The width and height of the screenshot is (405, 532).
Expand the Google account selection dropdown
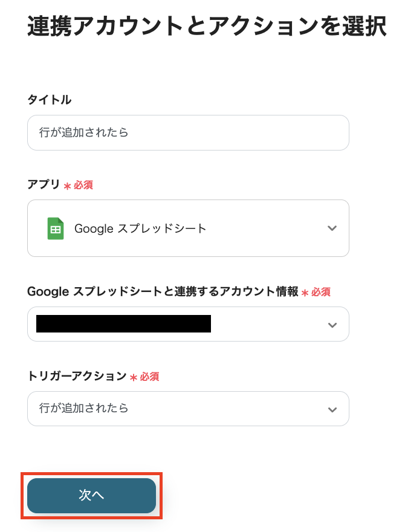(189, 324)
